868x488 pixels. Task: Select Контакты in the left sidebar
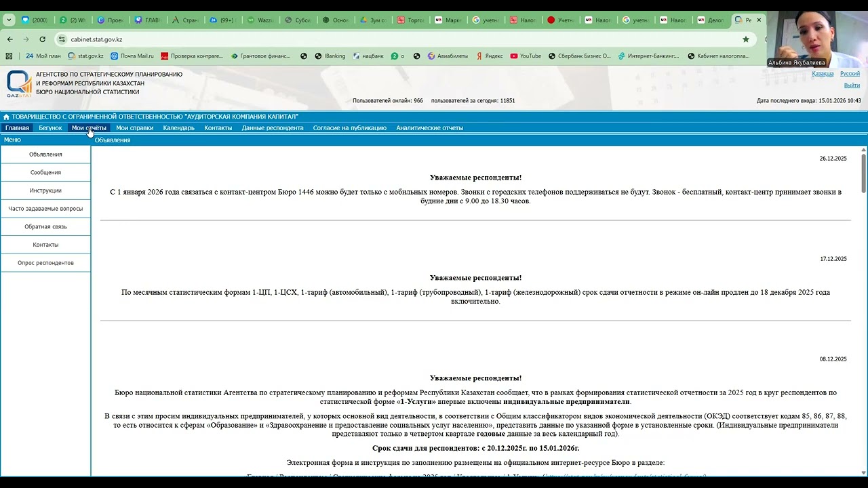[45, 245]
